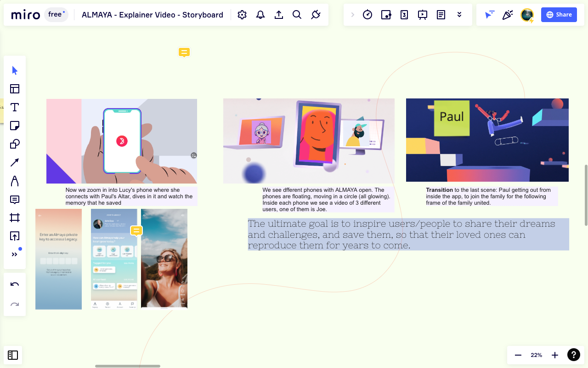Open the Upload tool

pos(15,236)
